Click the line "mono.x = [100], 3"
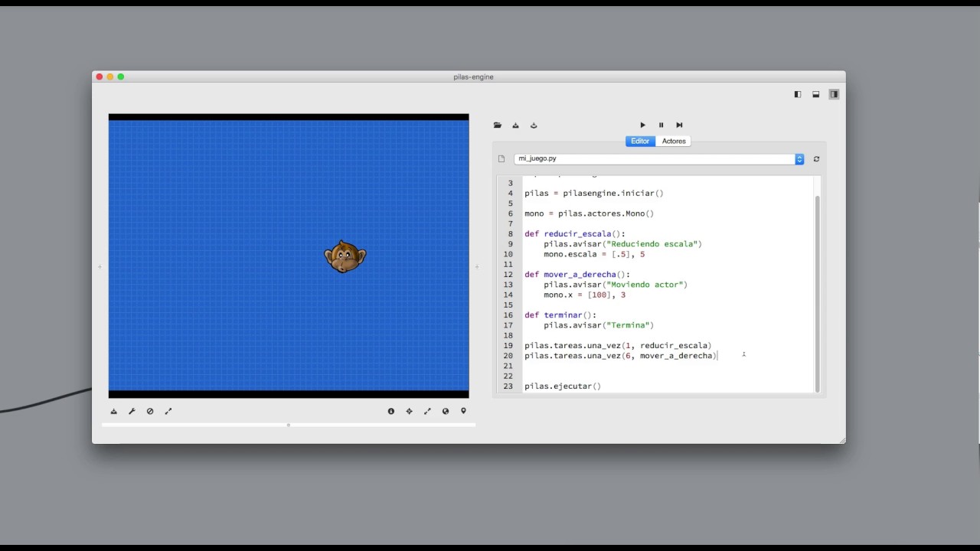980x551 pixels. 585,295
